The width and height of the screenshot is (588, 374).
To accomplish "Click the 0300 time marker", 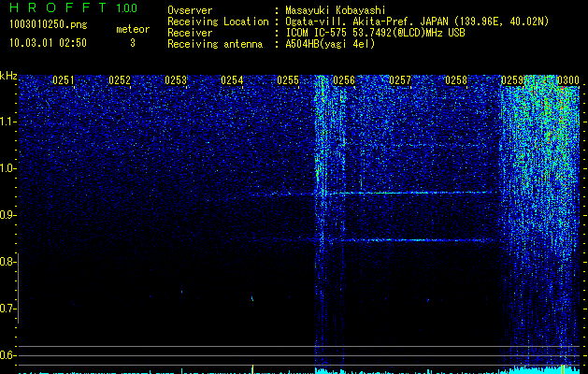I will click(x=568, y=80).
